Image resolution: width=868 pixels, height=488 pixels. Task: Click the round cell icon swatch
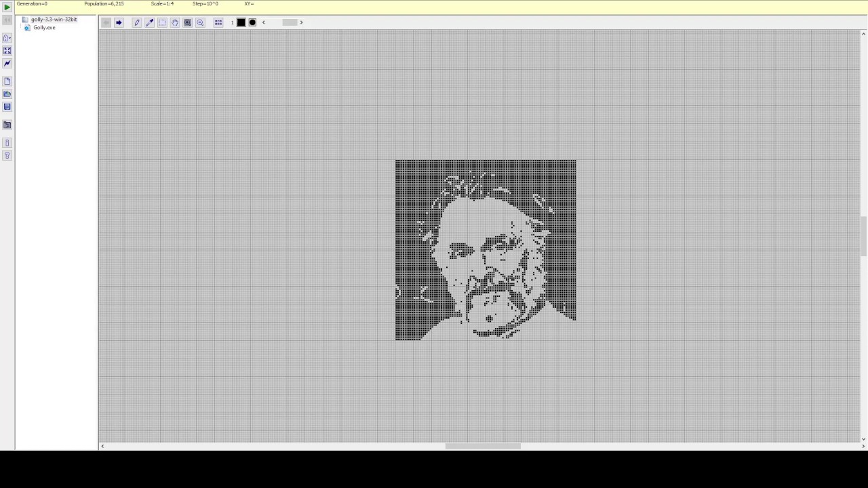coord(253,22)
